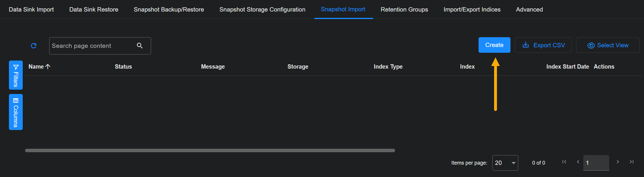The width and height of the screenshot is (644, 177).
Task: Open the Filters side panel
Action: pyautogui.click(x=16, y=75)
